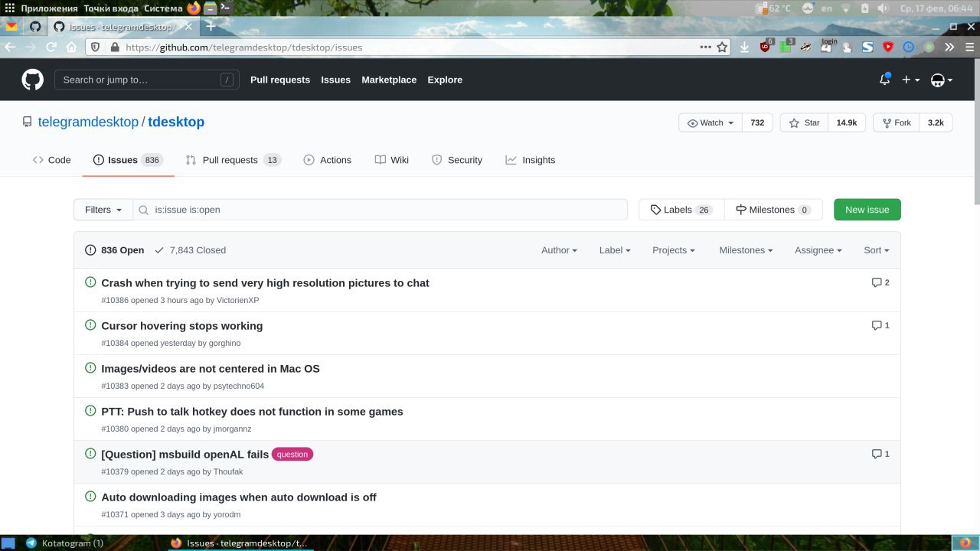Open the Milestones button

(773, 210)
